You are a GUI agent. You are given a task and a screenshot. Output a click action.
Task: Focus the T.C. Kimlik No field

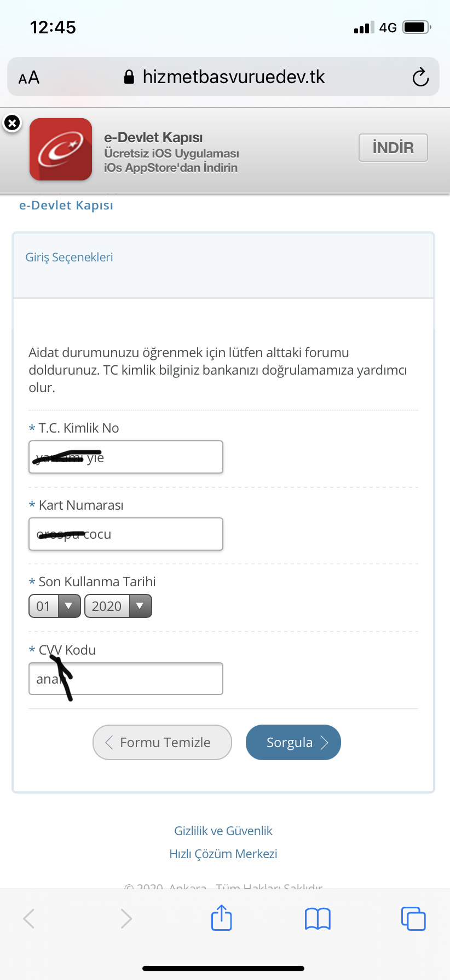(x=126, y=457)
